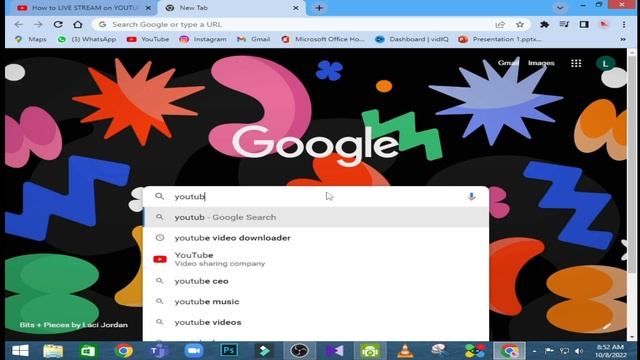640x360 pixels.
Task: Open the Presentation 1.pptx bookmark
Action: 500,39
